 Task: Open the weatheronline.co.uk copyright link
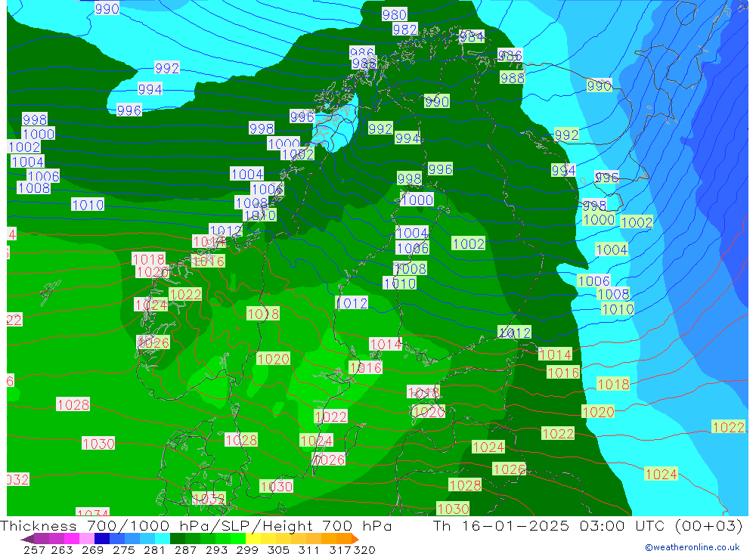pyautogui.click(x=692, y=546)
